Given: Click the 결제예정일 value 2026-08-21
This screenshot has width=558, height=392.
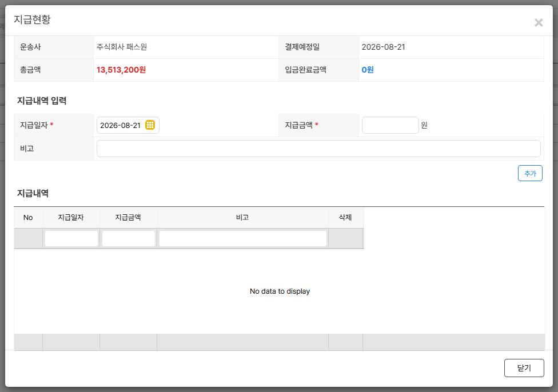Looking at the screenshot, I should coord(383,47).
